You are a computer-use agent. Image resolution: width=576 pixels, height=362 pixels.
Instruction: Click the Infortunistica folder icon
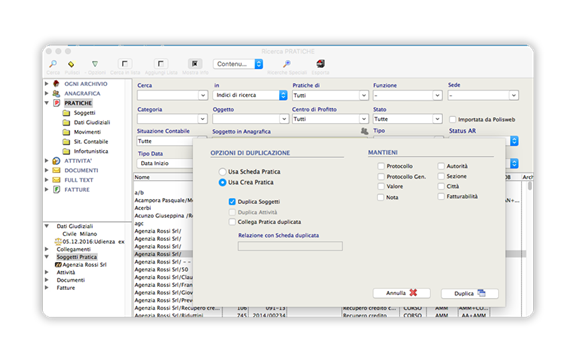(x=66, y=151)
